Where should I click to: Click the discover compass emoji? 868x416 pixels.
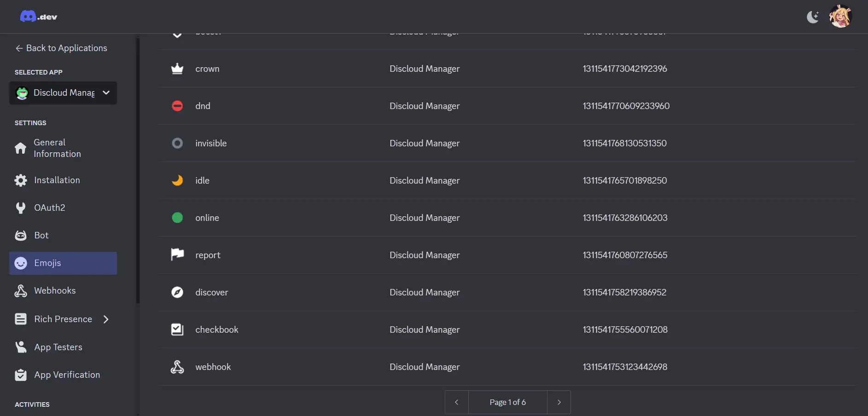pos(177,292)
